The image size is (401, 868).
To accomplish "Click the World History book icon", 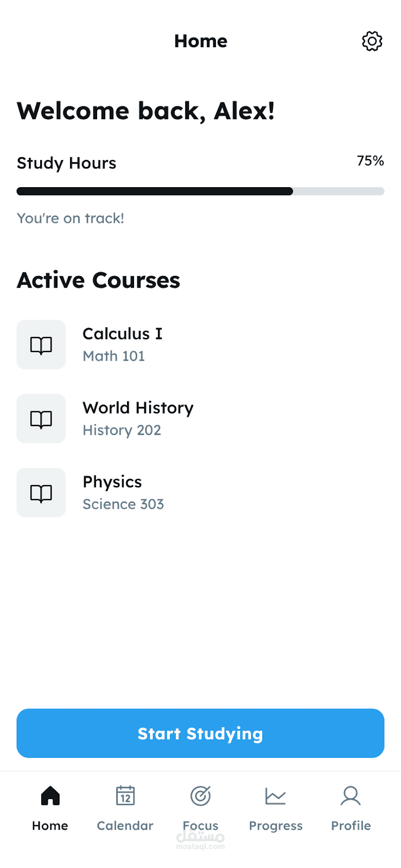I will click(41, 419).
